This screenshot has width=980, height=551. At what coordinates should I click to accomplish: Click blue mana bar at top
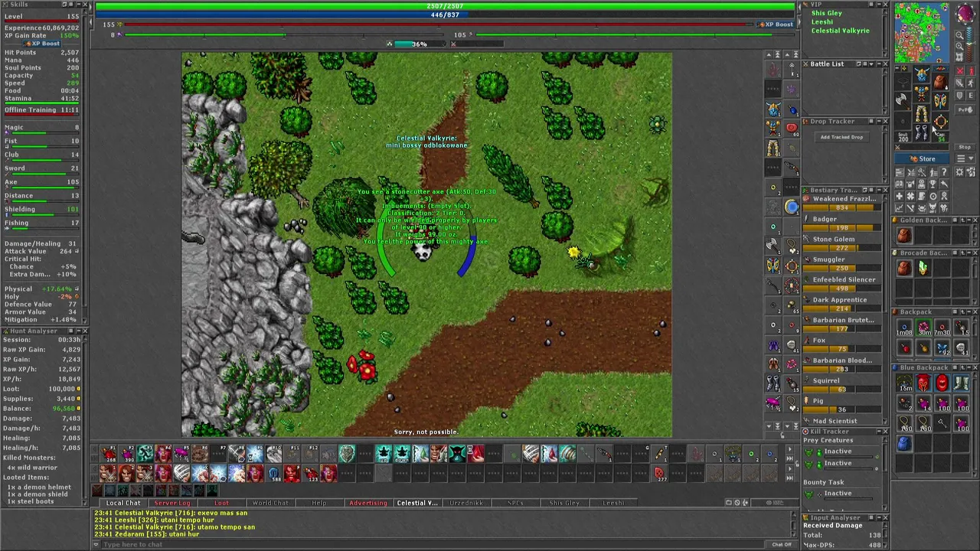pyautogui.click(x=445, y=15)
